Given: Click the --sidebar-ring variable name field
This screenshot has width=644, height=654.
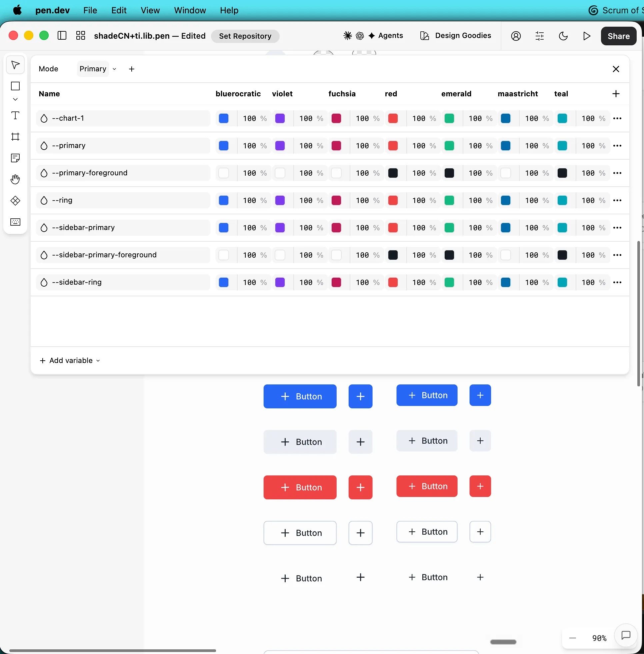Looking at the screenshot, I should click(123, 282).
